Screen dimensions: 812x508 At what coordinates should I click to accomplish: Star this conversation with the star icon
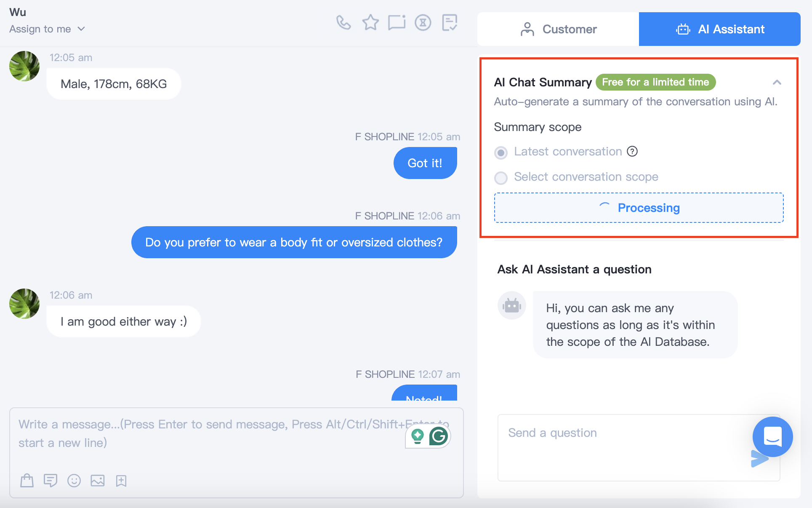370,23
